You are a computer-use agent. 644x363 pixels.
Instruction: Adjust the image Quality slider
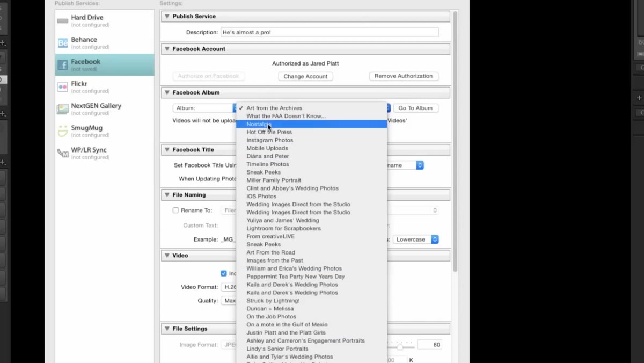(400, 347)
